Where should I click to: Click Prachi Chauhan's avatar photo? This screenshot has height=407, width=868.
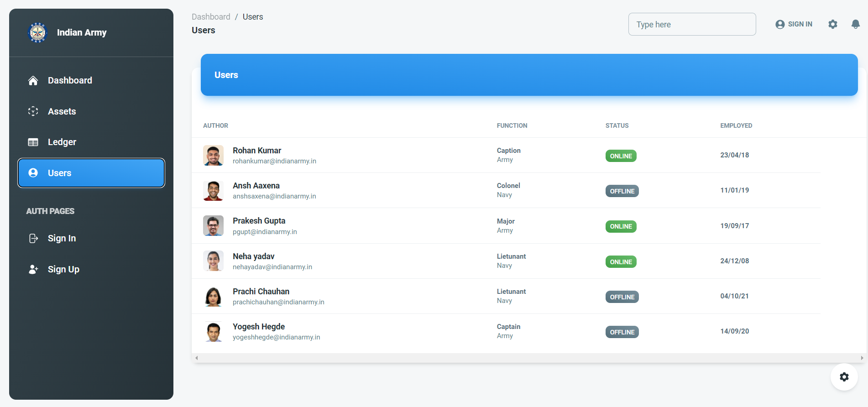(x=213, y=296)
